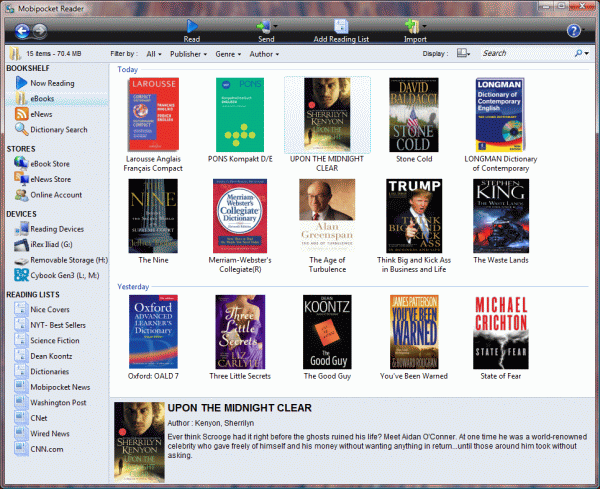Image resolution: width=600 pixels, height=489 pixels.
Task: Open the All filter dropdown
Action: point(155,54)
